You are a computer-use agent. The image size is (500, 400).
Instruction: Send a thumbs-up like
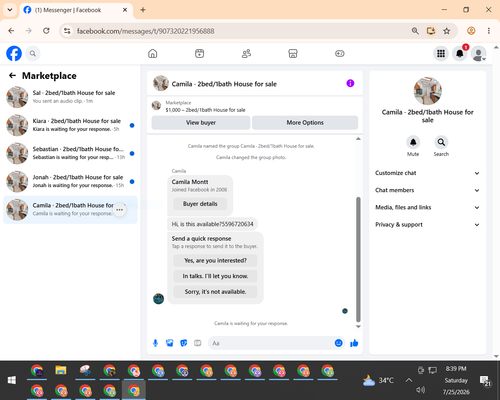pyautogui.click(x=354, y=343)
